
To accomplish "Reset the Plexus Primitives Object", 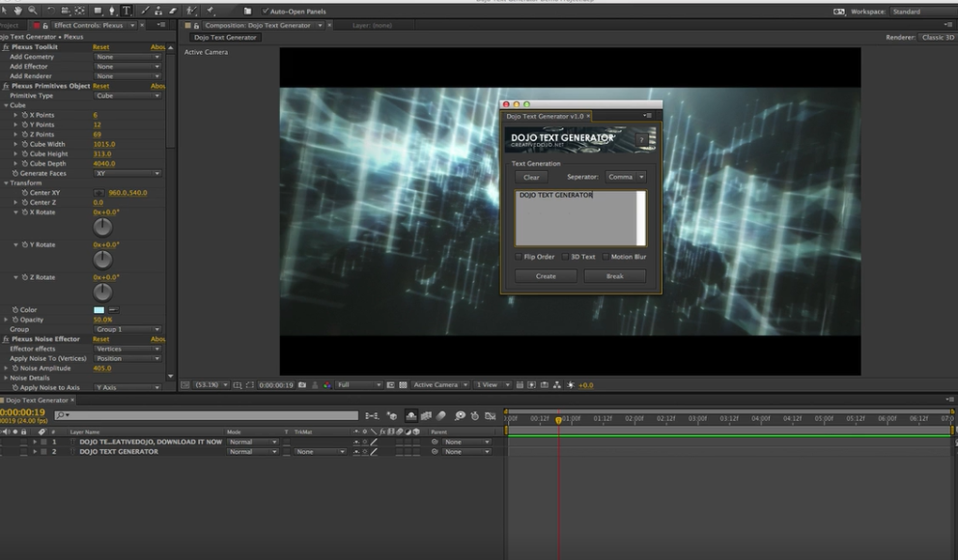I will click(x=100, y=86).
